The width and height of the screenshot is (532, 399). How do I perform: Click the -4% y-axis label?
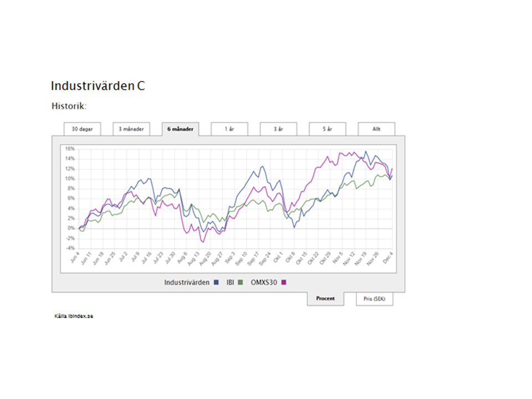[70, 248]
